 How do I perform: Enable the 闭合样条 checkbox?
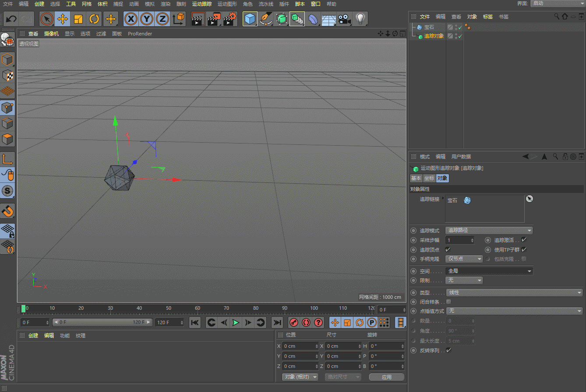point(448,302)
